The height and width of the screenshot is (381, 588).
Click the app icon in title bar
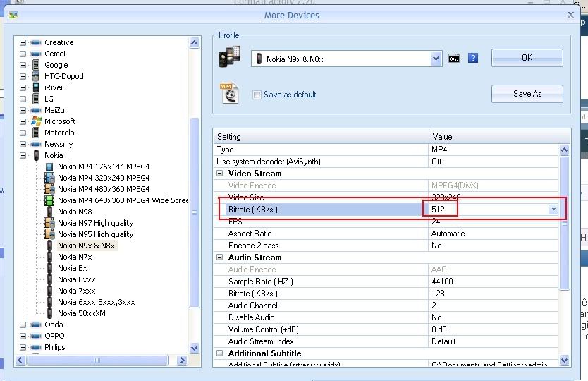point(13,15)
